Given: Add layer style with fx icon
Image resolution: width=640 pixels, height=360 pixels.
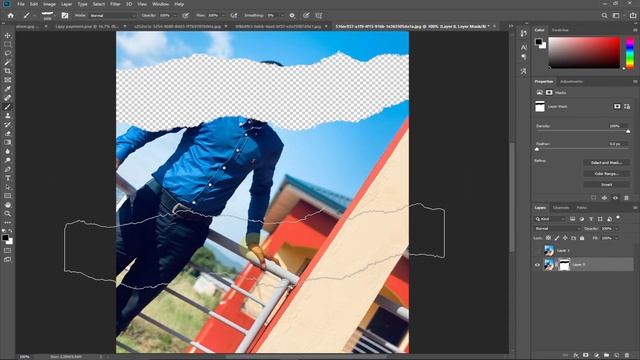Looking at the screenshot, I should click(x=576, y=356).
